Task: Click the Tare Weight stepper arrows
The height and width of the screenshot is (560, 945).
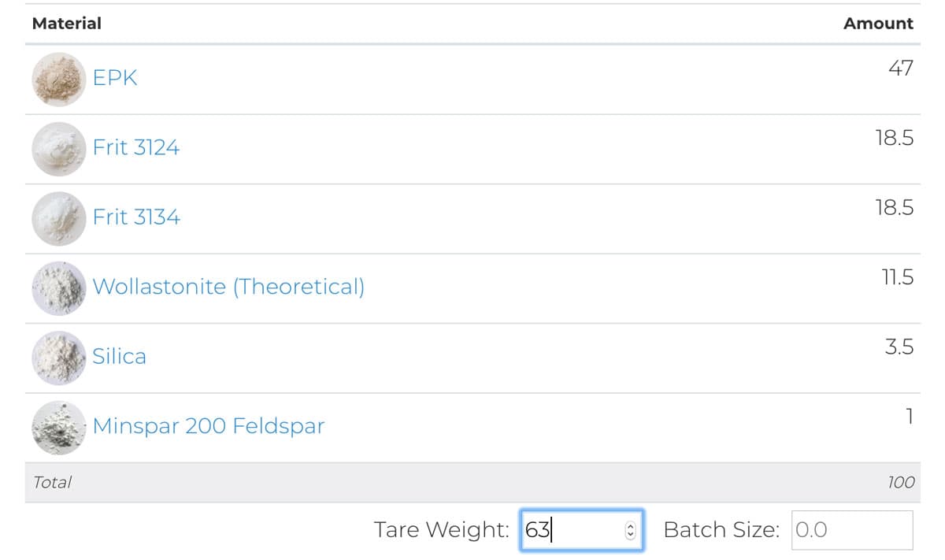Action: pyautogui.click(x=629, y=530)
